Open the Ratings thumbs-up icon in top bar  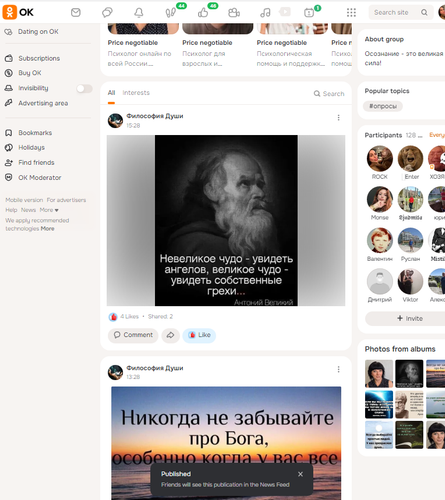tap(203, 13)
